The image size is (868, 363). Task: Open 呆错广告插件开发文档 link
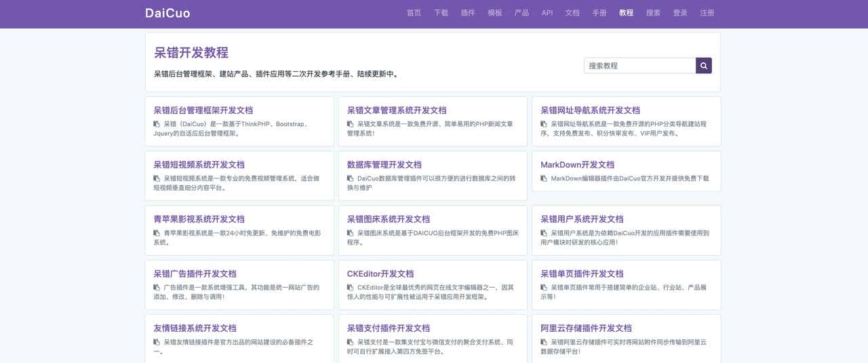(195, 273)
